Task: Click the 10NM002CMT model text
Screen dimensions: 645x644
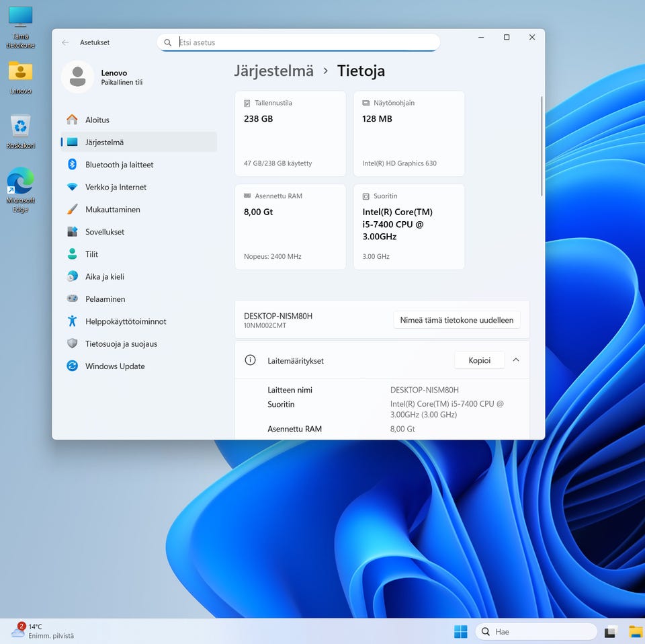Action: pyautogui.click(x=265, y=325)
